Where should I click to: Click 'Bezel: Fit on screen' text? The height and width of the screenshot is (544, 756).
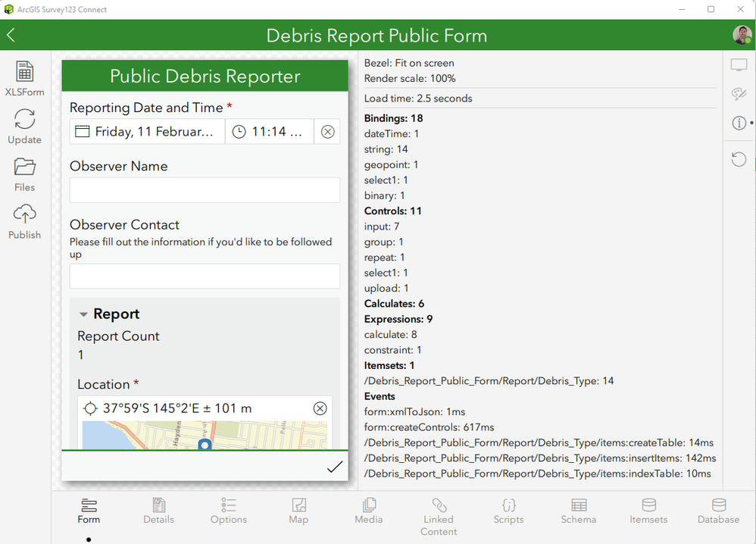coord(409,63)
